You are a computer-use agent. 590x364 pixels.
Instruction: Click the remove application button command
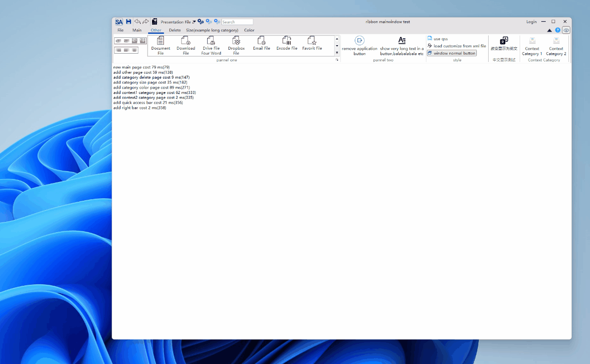pos(359,45)
